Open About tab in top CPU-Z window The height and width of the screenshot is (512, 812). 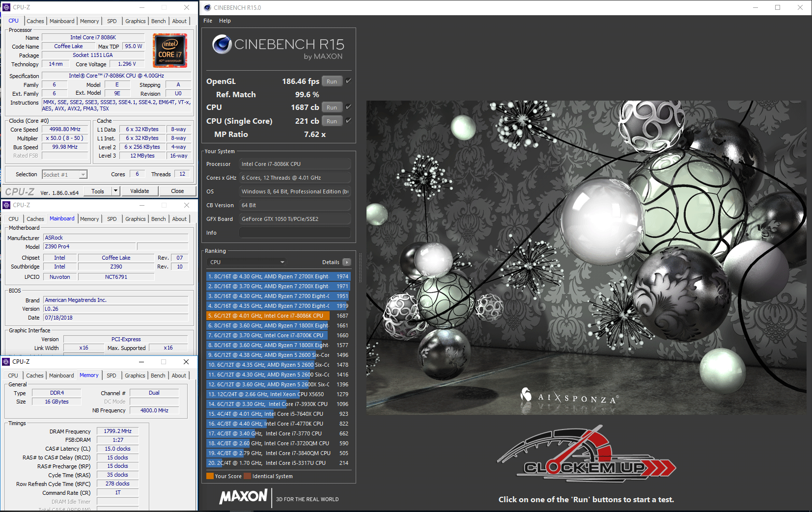[179, 21]
